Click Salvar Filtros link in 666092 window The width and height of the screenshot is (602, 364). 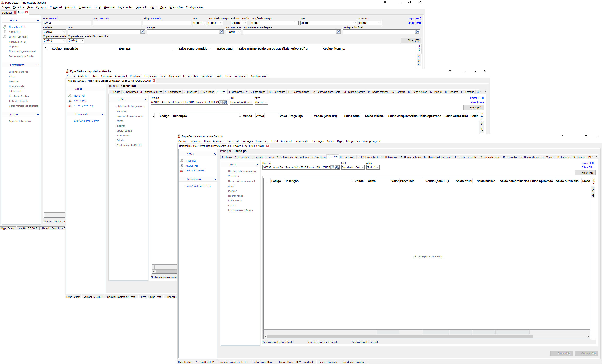(588, 167)
